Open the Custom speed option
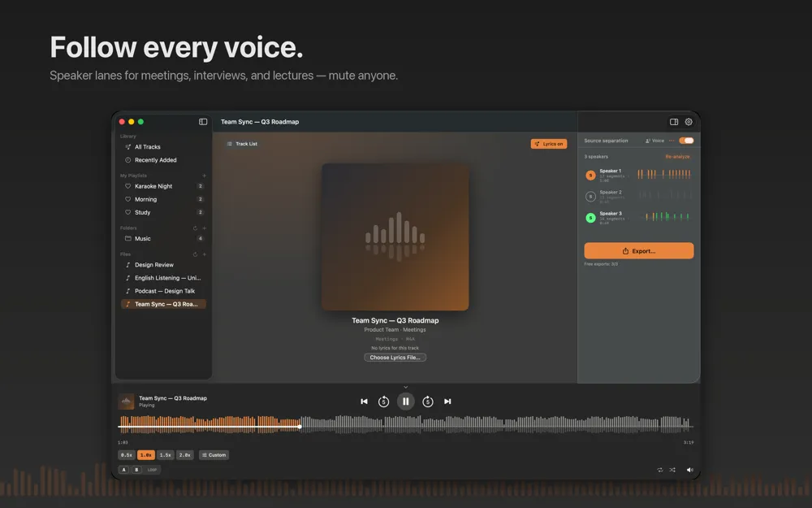This screenshot has height=508, width=812. pyautogui.click(x=214, y=455)
